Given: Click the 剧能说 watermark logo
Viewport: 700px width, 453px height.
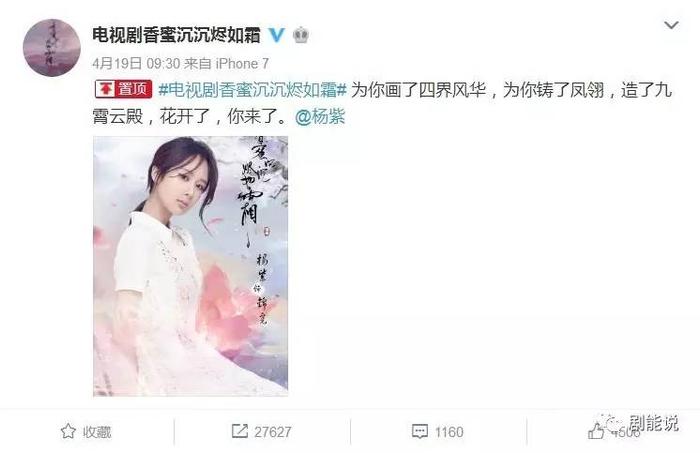Looking at the screenshot, I should point(635,423).
